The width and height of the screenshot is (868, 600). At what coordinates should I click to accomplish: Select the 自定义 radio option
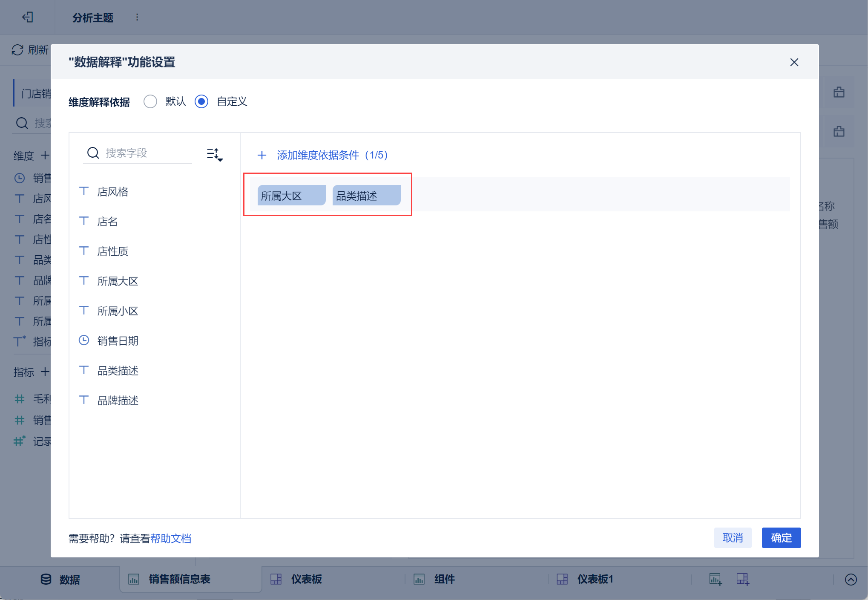coord(201,101)
